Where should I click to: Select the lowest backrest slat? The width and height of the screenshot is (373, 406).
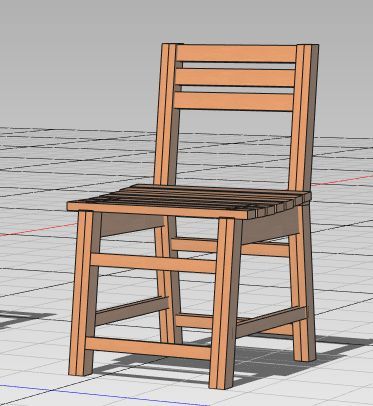pyautogui.click(x=233, y=101)
